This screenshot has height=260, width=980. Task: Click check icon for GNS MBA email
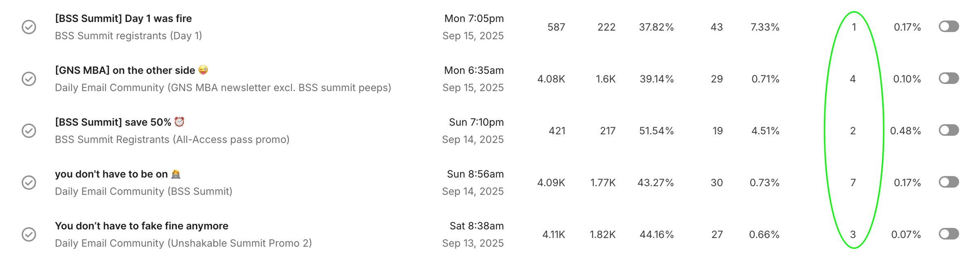tap(29, 79)
